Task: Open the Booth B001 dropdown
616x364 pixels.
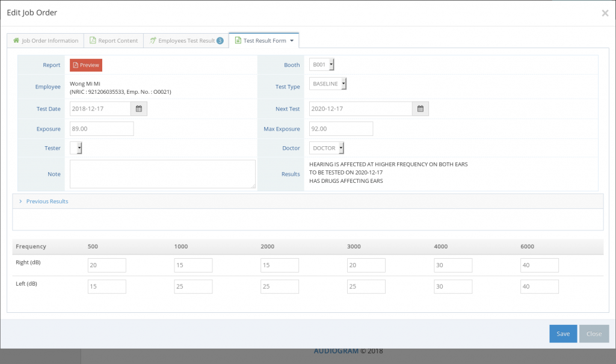Action: coord(322,65)
